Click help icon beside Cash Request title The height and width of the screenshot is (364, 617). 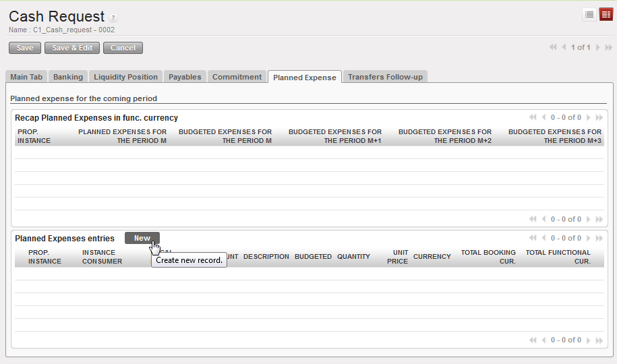point(113,18)
